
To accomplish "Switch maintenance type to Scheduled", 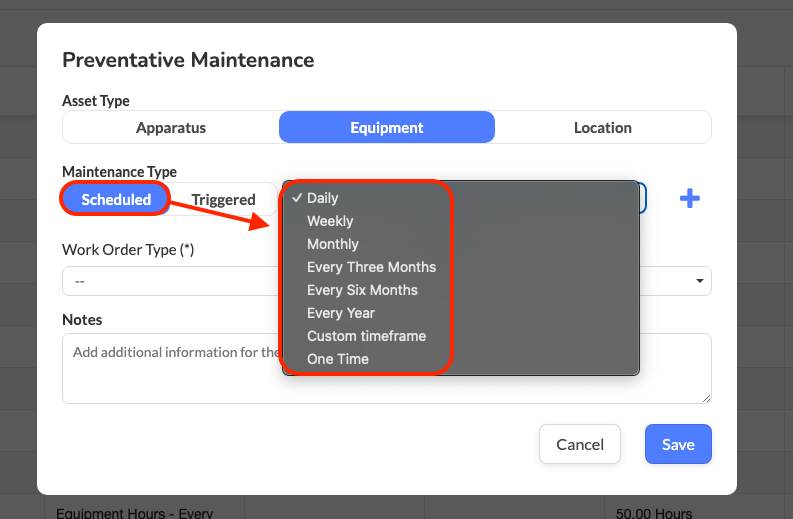I will click(116, 199).
